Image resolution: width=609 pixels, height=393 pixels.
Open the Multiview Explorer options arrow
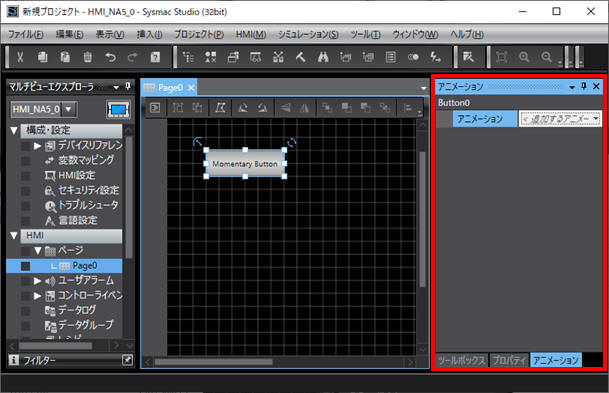(x=116, y=87)
